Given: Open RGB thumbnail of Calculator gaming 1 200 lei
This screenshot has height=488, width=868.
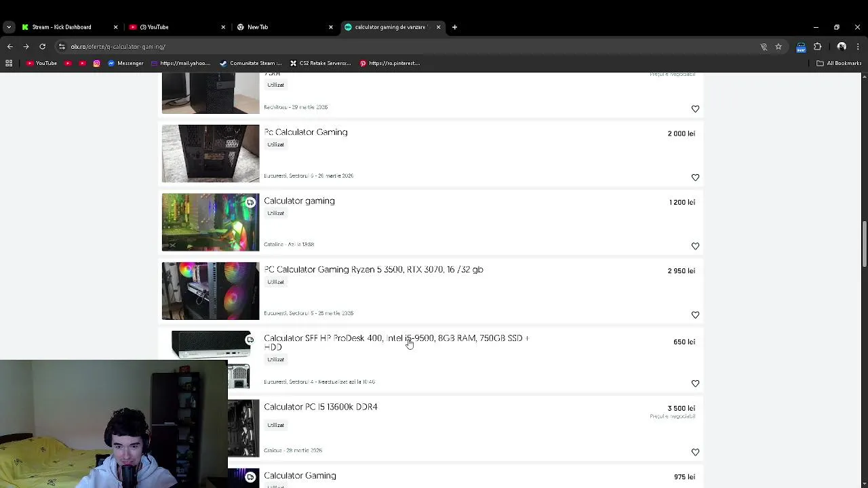Looking at the screenshot, I should tap(210, 222).
